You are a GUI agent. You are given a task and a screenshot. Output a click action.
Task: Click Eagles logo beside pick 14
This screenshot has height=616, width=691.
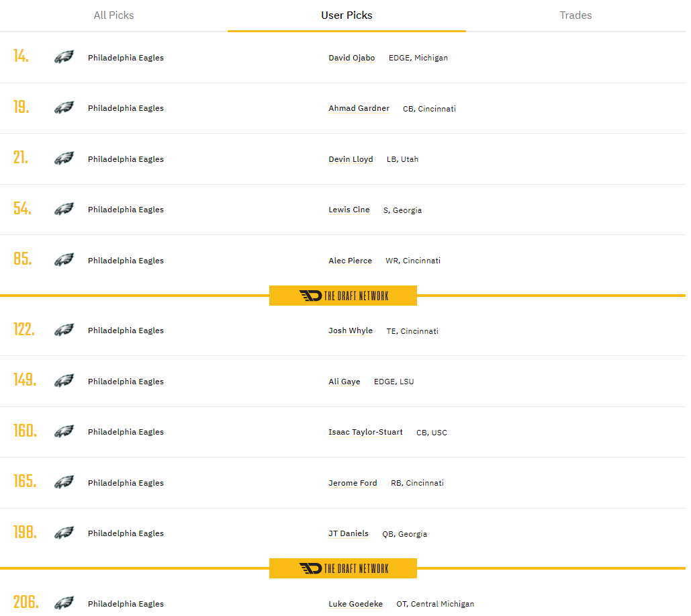pyautogui.click(x=64, y=58)
